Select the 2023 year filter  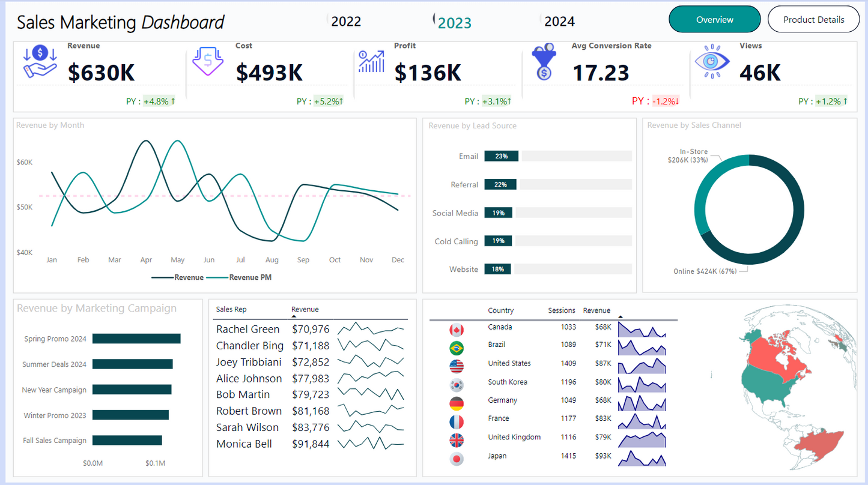click(454, 23)
